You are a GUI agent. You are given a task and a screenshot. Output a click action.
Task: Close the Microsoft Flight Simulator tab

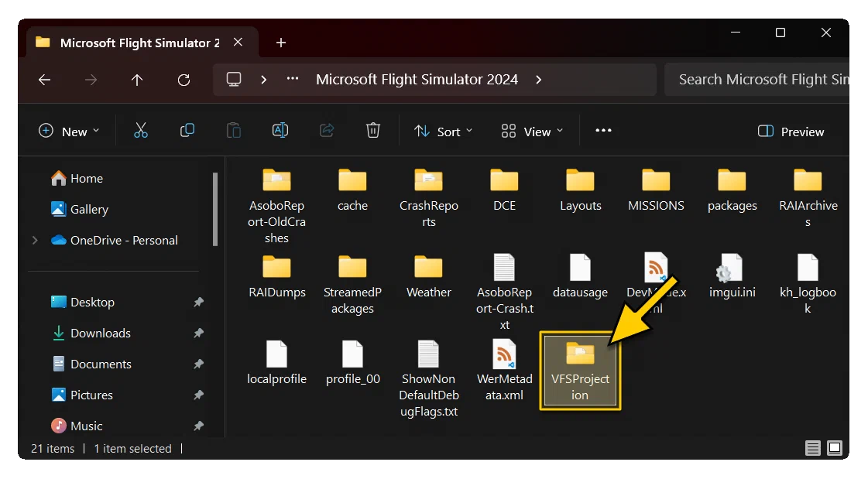238,42
